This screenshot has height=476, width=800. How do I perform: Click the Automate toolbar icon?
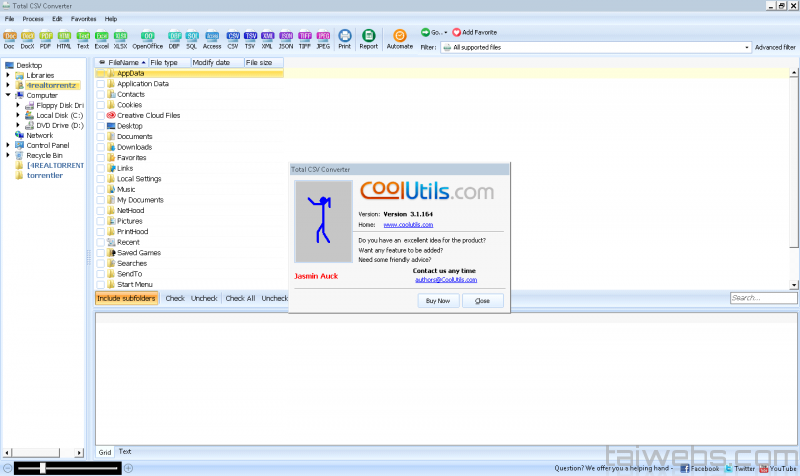(400, 38)
